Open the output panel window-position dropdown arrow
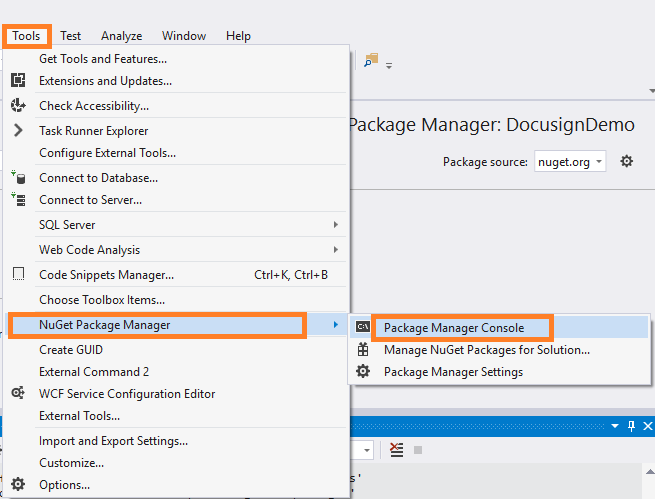 615,426
